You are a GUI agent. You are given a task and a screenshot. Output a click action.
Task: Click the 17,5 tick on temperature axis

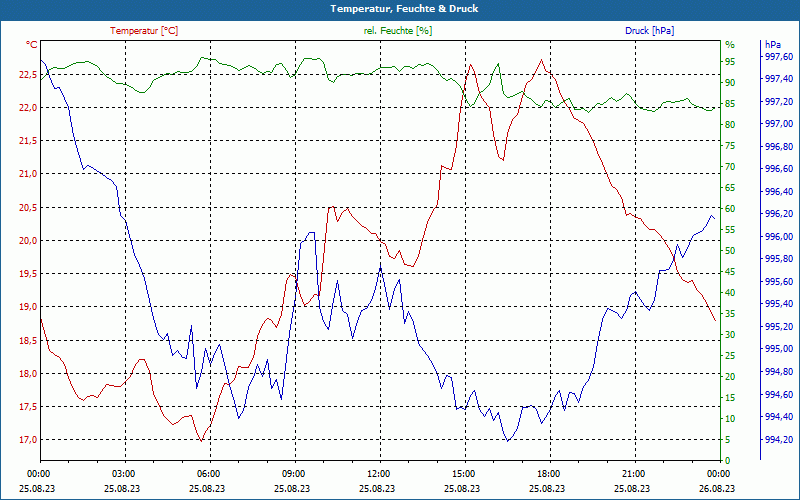tap(28, 407)
